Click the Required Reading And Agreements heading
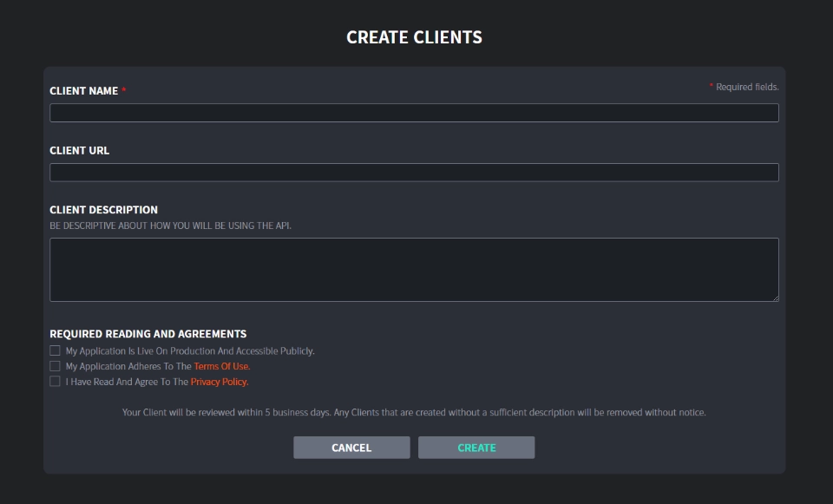 (x=148, y=334)
